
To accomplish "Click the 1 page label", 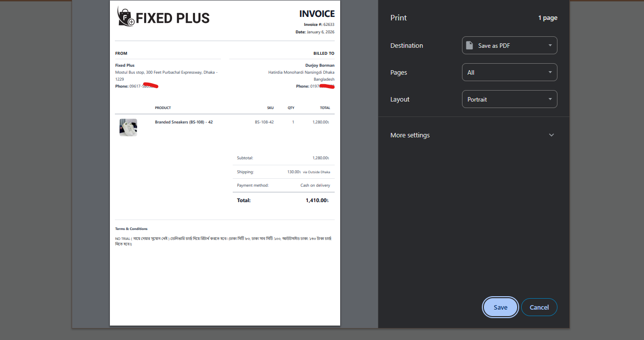I will coord(548,17).
